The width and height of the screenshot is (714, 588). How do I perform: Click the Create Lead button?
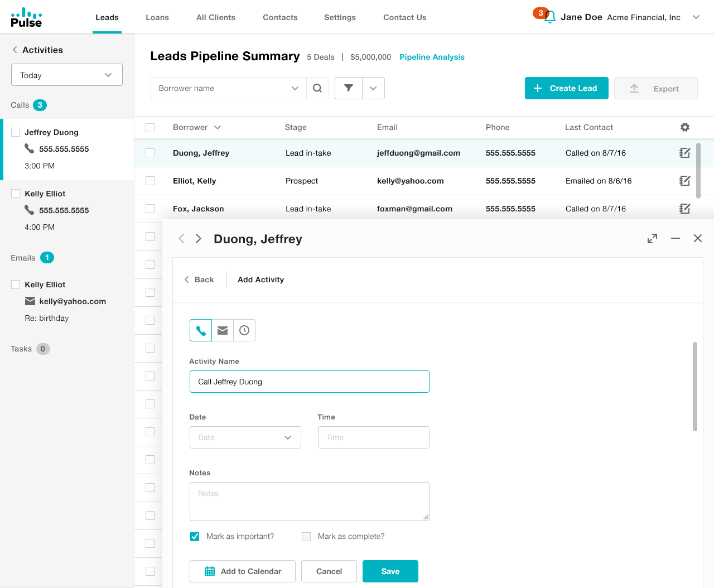[x=566, y=88]
